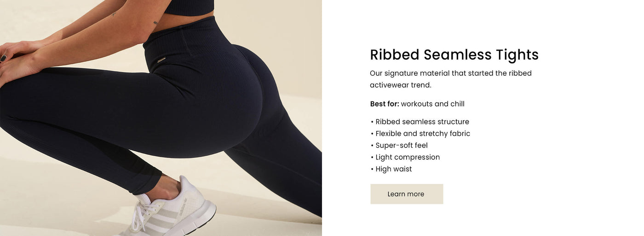The height and width of the screenshot is (236, 644).
Task: Click the ribbed crop top in photo
Action: pos(189,7)
